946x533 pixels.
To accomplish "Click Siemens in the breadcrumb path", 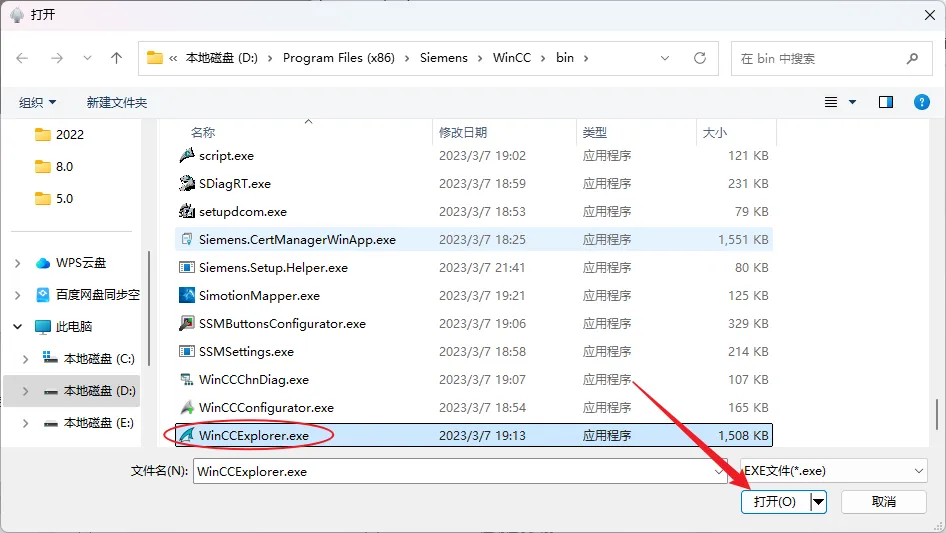I will point(443,58).
